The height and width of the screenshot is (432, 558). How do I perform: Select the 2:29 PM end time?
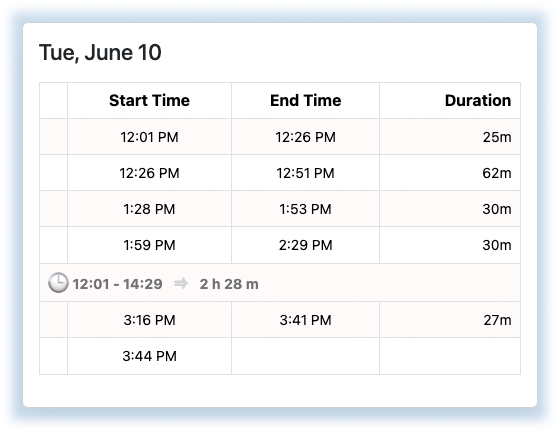(x=305, y=245)
